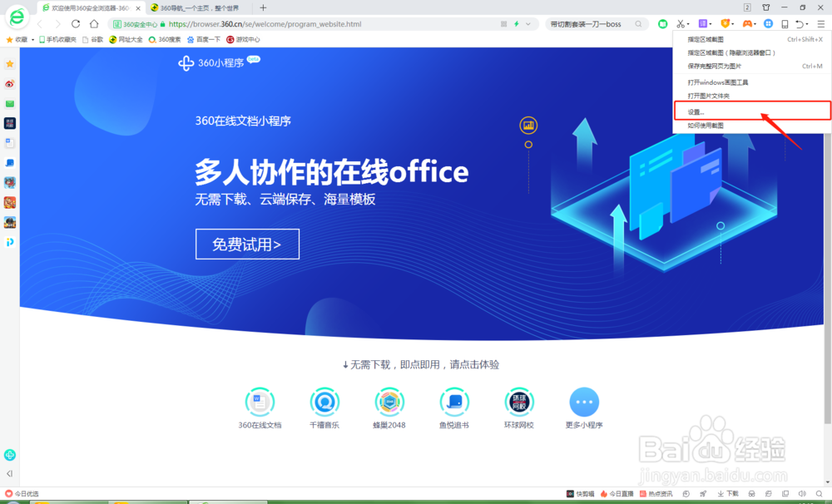Select 打开图片文件夹 menu entry
The height and width of the screenshot is (504, 832).
point(751,96)
